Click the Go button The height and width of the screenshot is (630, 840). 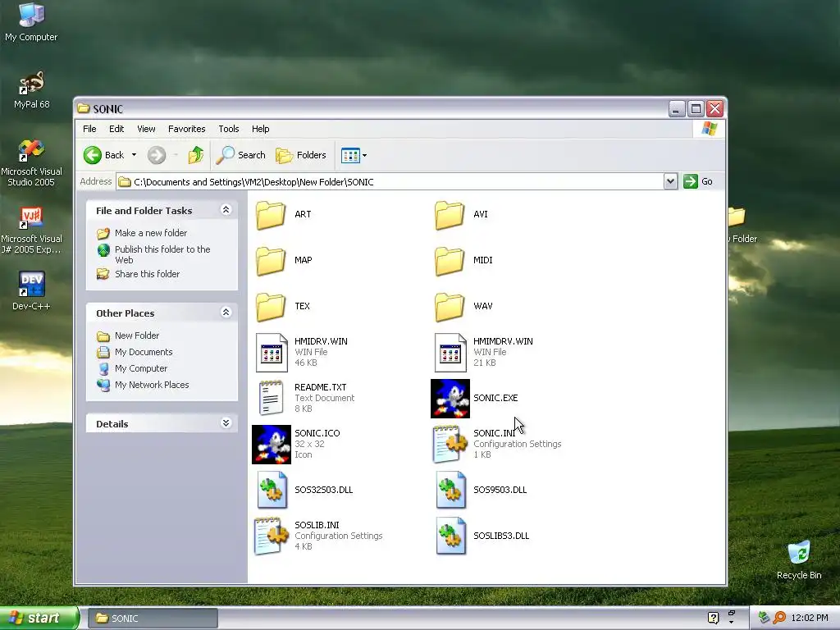[699, 181]
